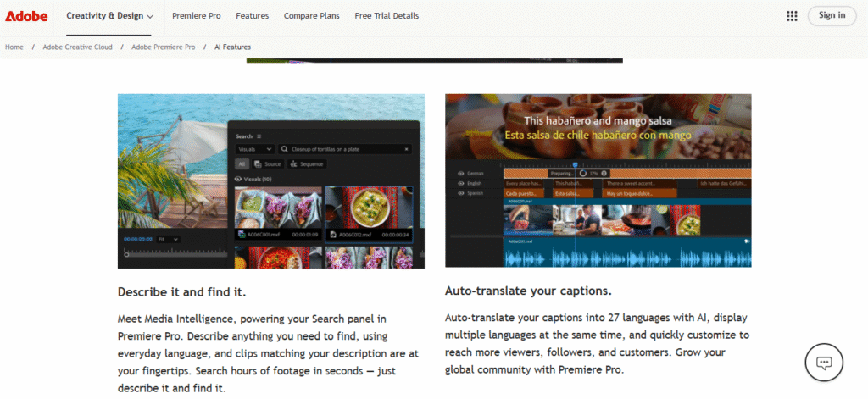Click the 'Describe it and find it.' heading
This screenshot has height=399, width=868.
pyautogui.click(x=182, y=292)
